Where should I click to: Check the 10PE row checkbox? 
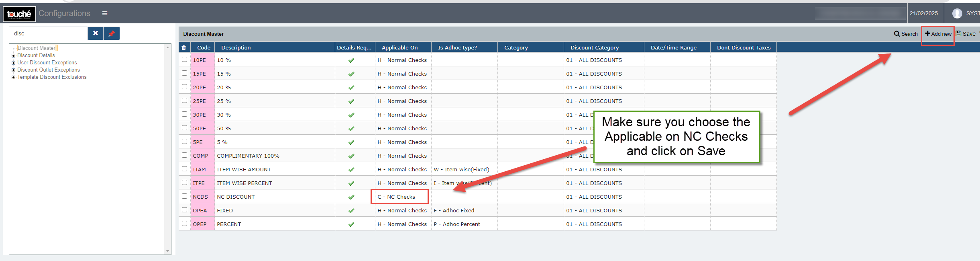pos(185,60)
